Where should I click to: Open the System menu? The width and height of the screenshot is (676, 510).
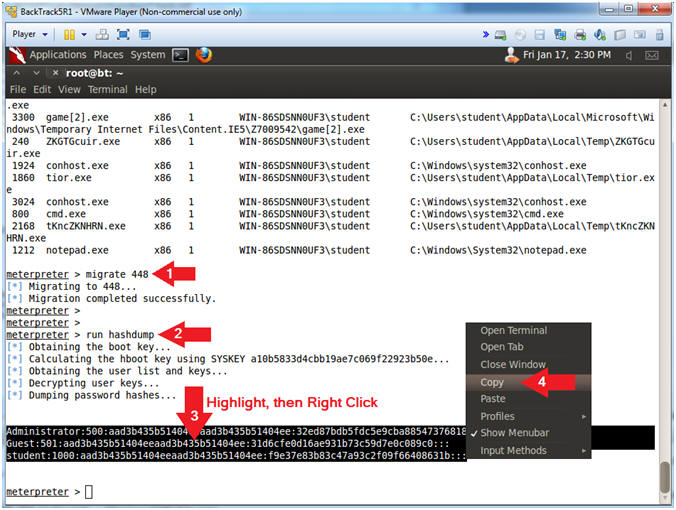(148, 55)
